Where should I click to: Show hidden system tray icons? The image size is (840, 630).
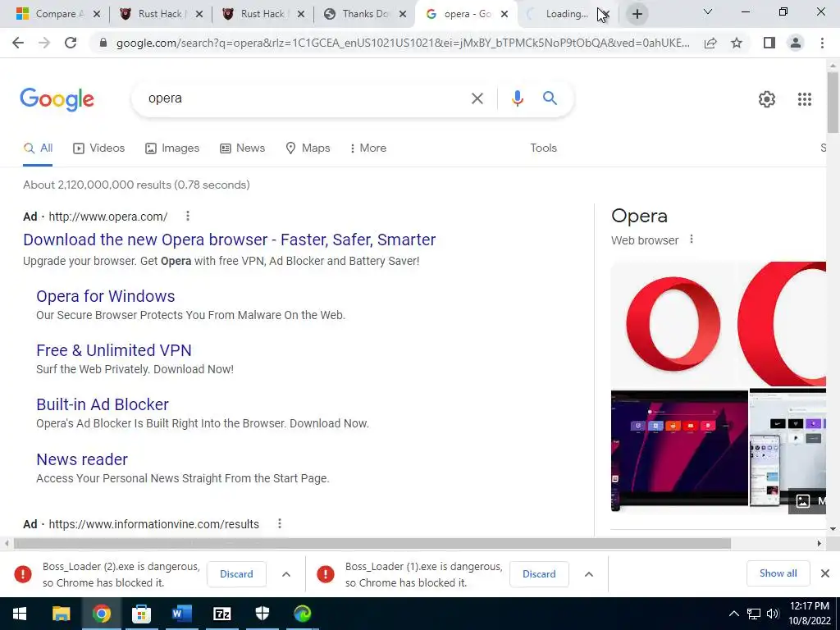coord(734,614)
